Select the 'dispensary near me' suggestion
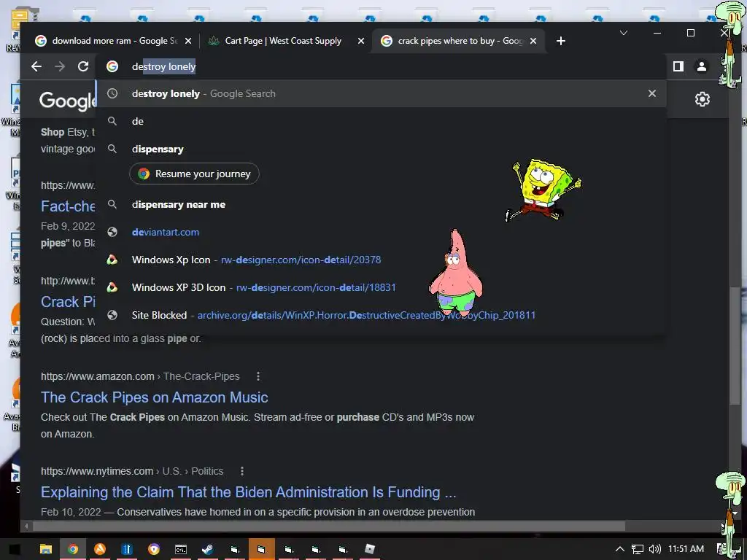Viewport: 747px width, 560px height. point(381,204)
